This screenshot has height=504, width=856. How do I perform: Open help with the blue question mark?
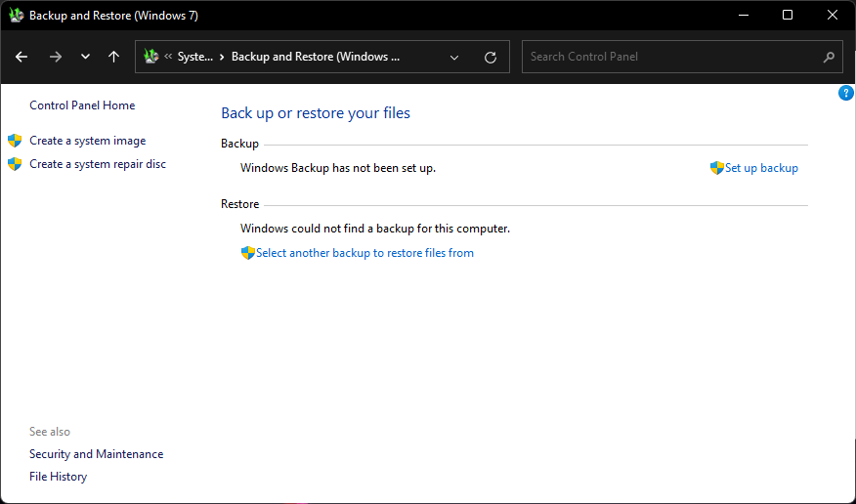(845, 93)
